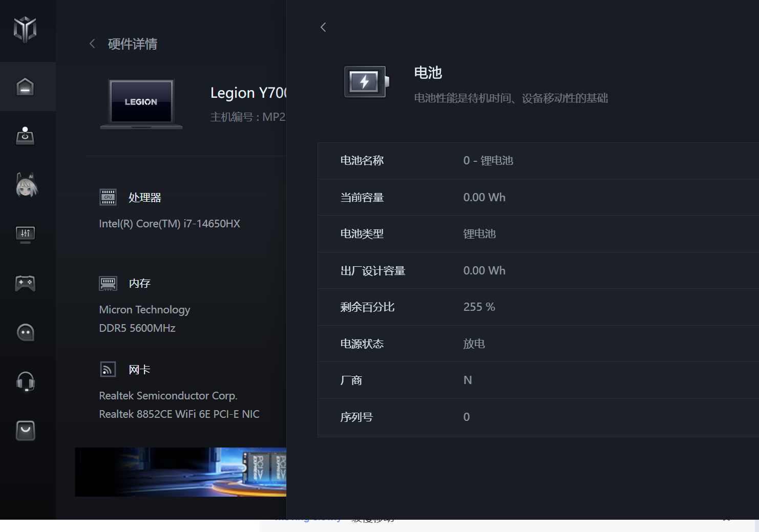Image resolution: width=759 pixels, height=532 pixels.
Task: Select the 厂商 value N
Action: click(x=468, y=380)
